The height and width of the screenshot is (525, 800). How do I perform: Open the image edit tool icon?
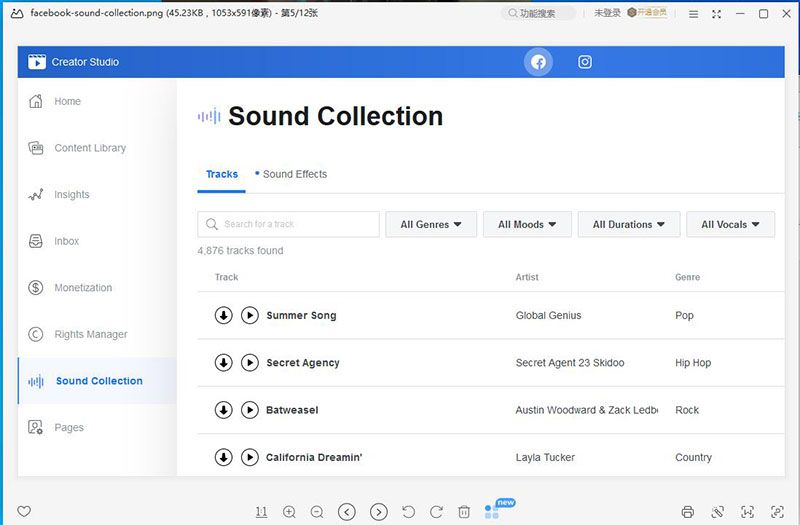(717, 512)
